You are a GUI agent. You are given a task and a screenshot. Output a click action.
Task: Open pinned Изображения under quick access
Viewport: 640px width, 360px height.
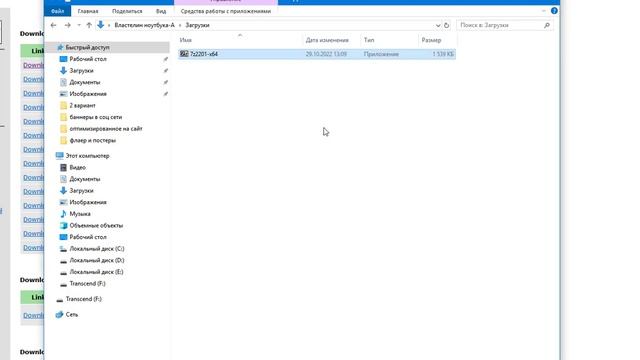tap(88, 94)
